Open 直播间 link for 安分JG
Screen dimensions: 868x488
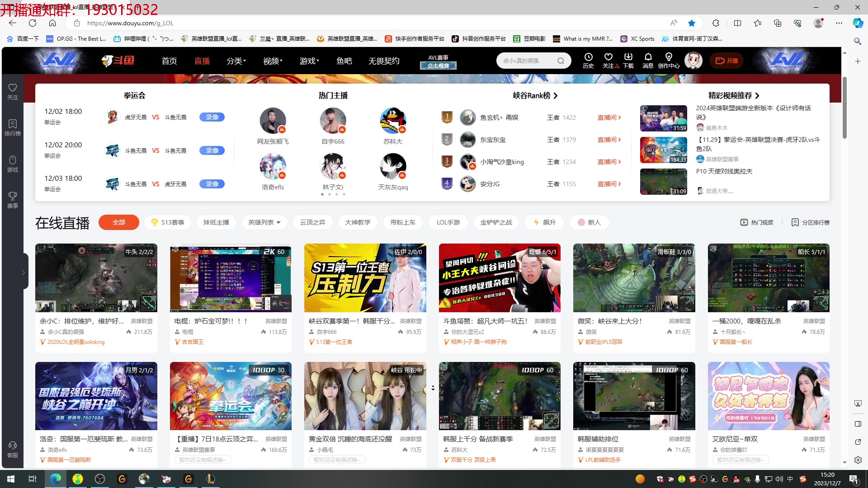[609, 184]
